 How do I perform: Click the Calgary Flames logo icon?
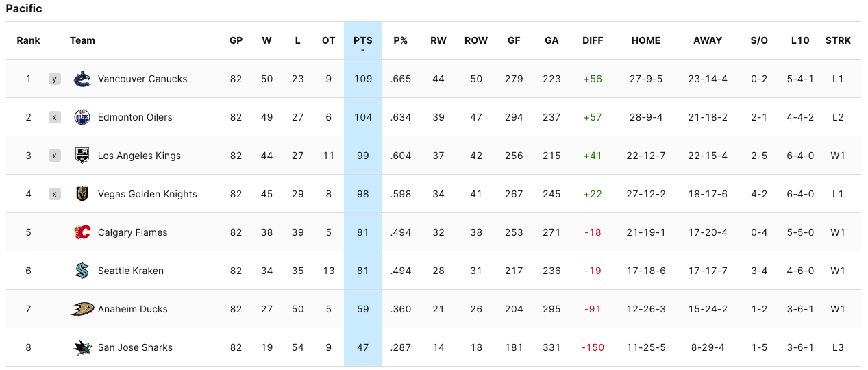point(82,232)
